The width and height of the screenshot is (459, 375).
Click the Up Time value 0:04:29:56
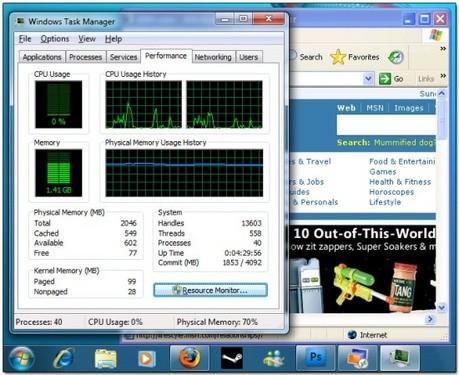pos(243,253)
